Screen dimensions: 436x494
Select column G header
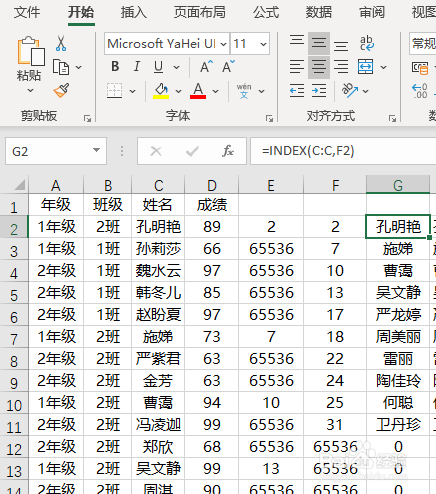[398, 185]
